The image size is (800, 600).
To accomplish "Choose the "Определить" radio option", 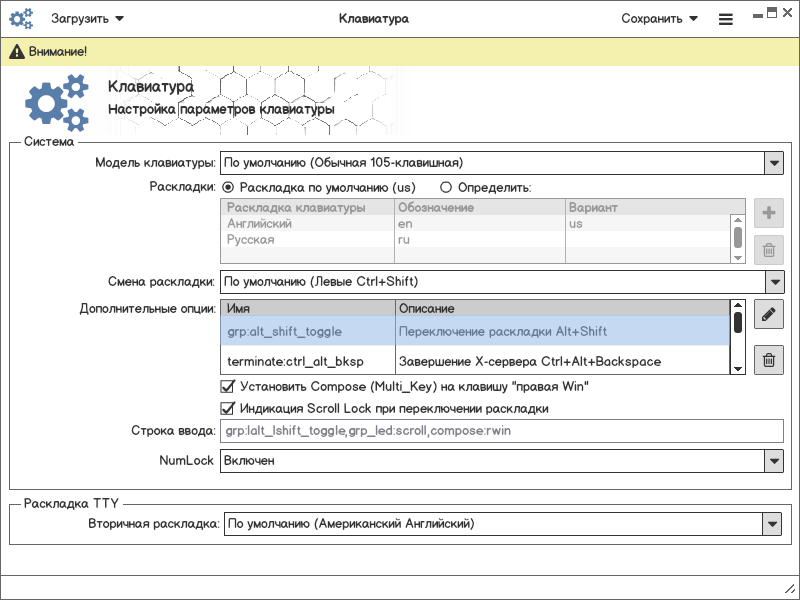I will [x=446, y=187].
